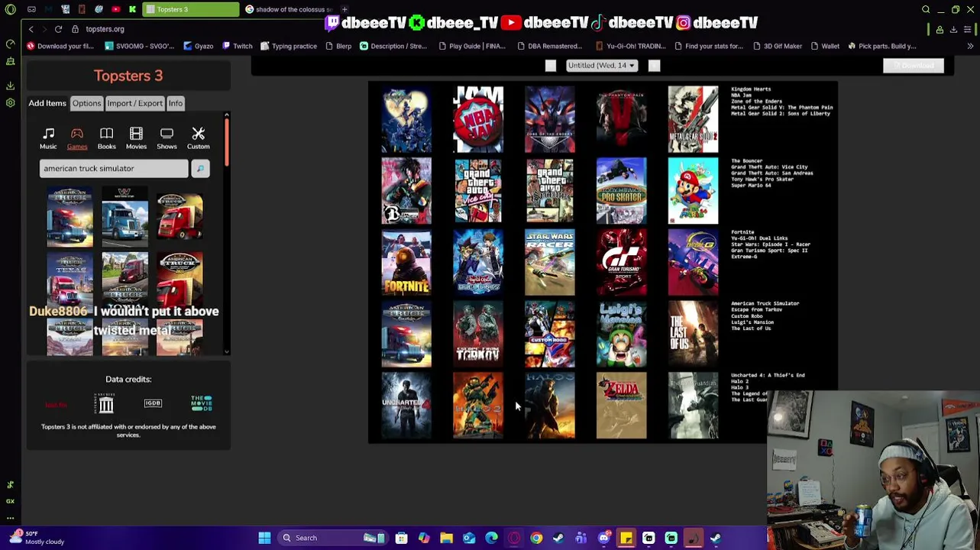Select the Books category icon
Screen dimensions: 980x550
(106, 138)
